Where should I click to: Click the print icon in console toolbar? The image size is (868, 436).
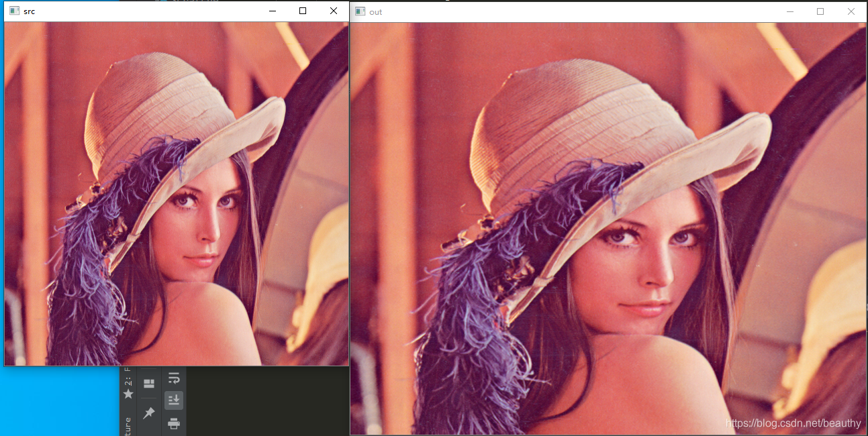point(174,423)
